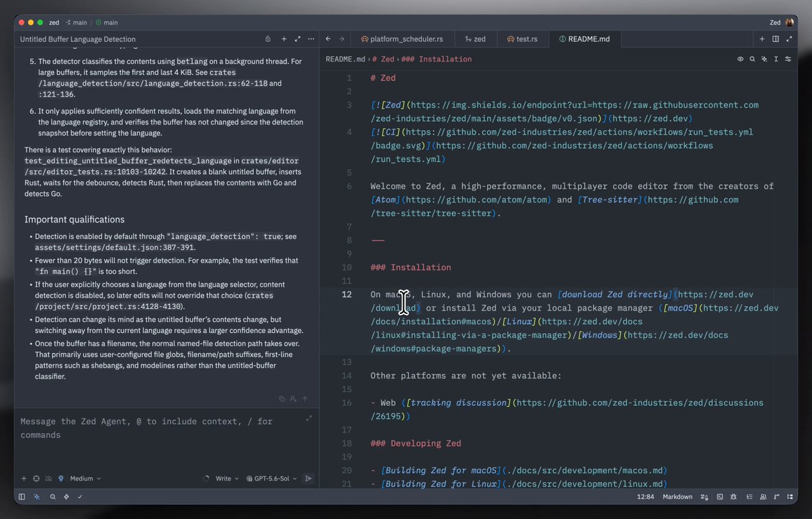The height and width of the screenshot is (519, 812).
Task: Click '### Installation' in the breadcrumb
Action: (x=436, y=59)
